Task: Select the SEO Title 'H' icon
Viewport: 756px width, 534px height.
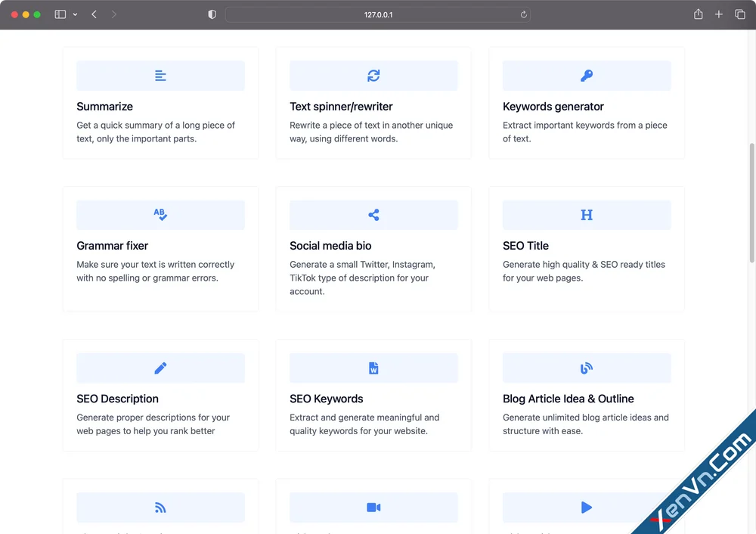Action: pyautogui.click(x=586, y=214)
